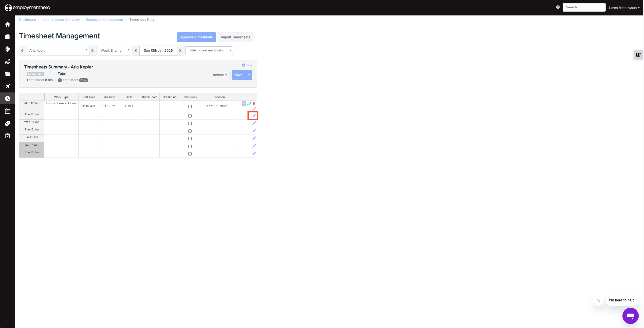This screenshot has height=328, width=644.
Task: Click the paperclip attachment icon on Monday row
Action: point(249,104)
